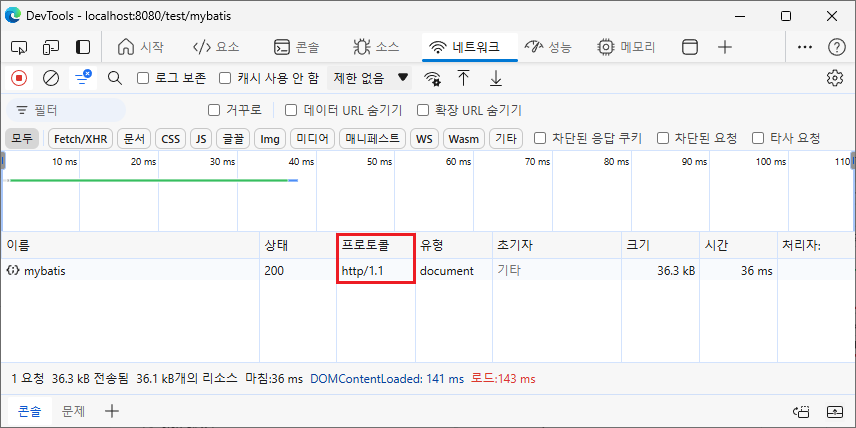This screenshot has height=428, width=856.
Task: Open DevTools help question mark icon
Action: tap(836, 47)
